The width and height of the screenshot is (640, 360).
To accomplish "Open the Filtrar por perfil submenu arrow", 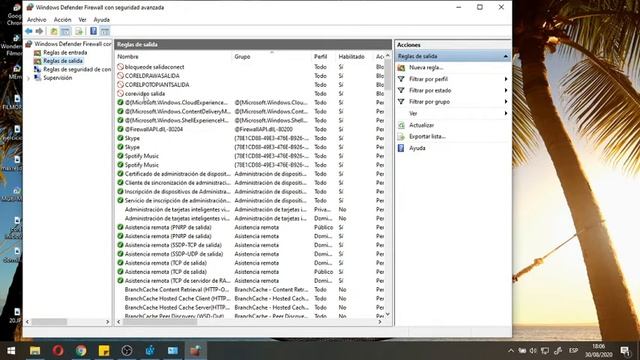I will [x=506, y=79].
